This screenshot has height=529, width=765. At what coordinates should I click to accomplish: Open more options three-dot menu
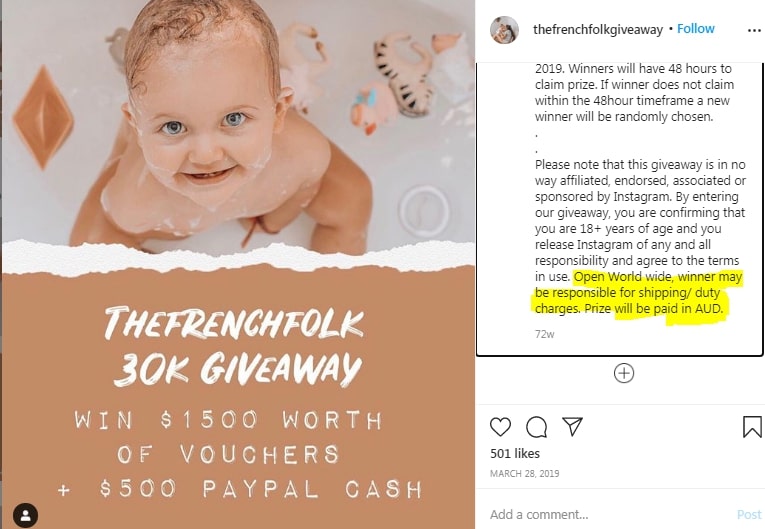point(754,30)
